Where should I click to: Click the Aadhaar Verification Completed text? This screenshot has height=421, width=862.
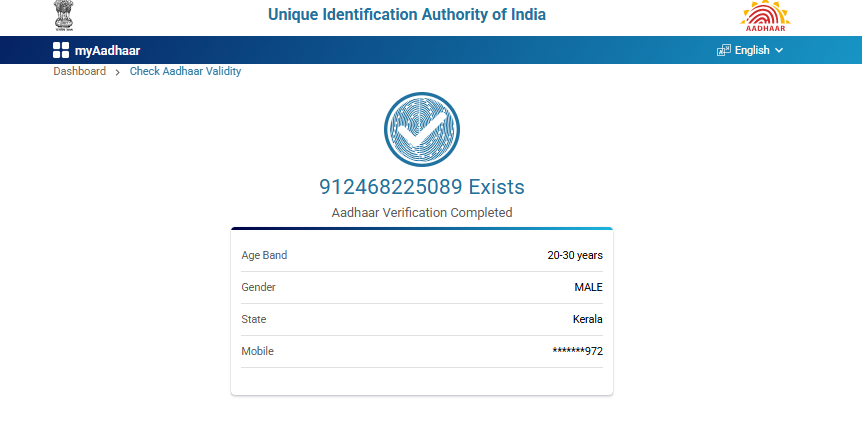[x=421, y=212]
